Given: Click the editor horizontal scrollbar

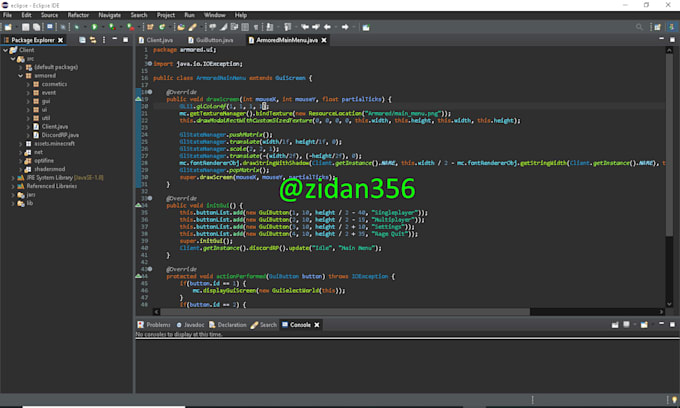Looking at the screenshot, I should [x=400, y=312].
